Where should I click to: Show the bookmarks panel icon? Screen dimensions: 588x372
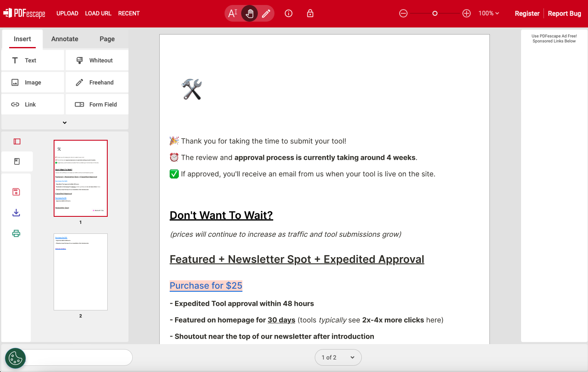click(x=17, y=161)
